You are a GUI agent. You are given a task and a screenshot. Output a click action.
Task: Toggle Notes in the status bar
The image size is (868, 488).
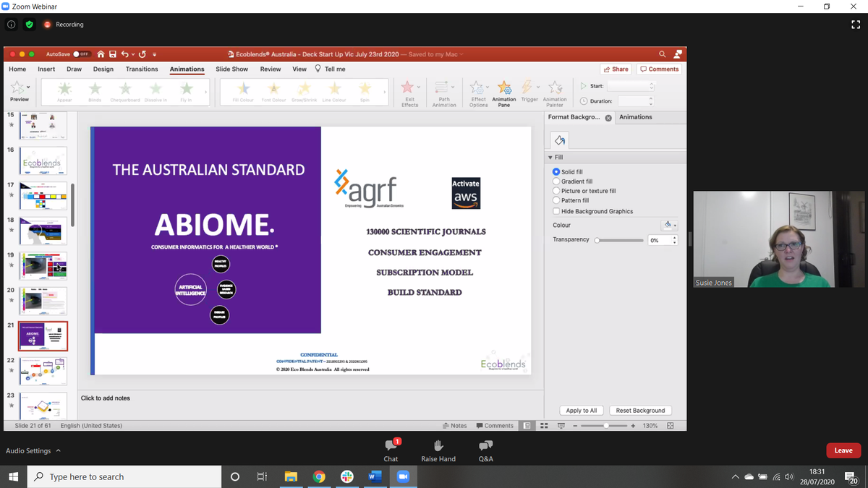click(x=454, y=426)
